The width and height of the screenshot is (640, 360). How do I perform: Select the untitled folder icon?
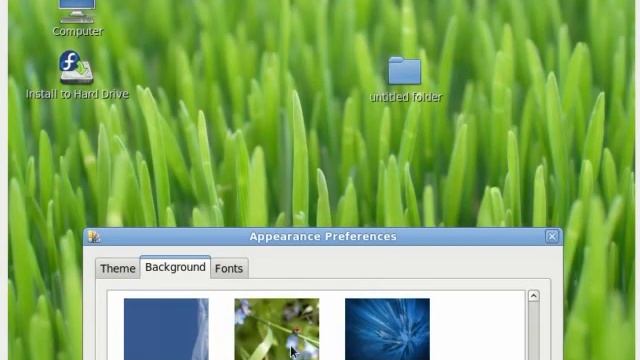click(404, 71)
